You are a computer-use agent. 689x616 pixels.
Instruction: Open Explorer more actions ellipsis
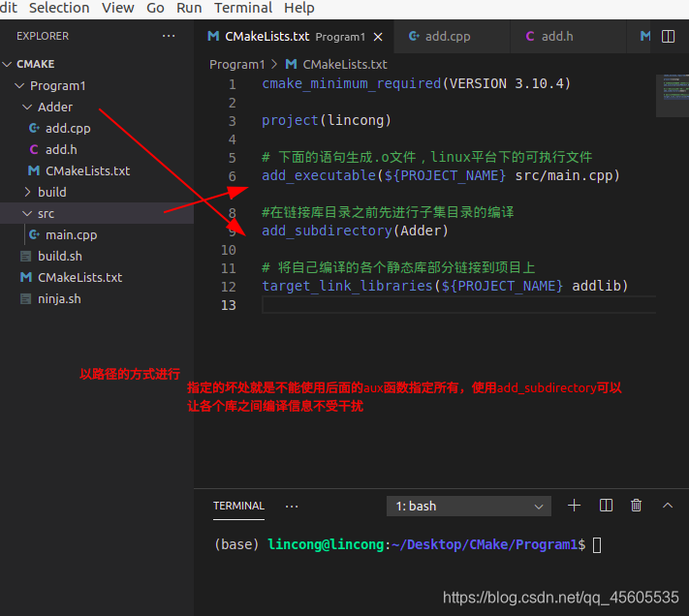coord(169,36)
